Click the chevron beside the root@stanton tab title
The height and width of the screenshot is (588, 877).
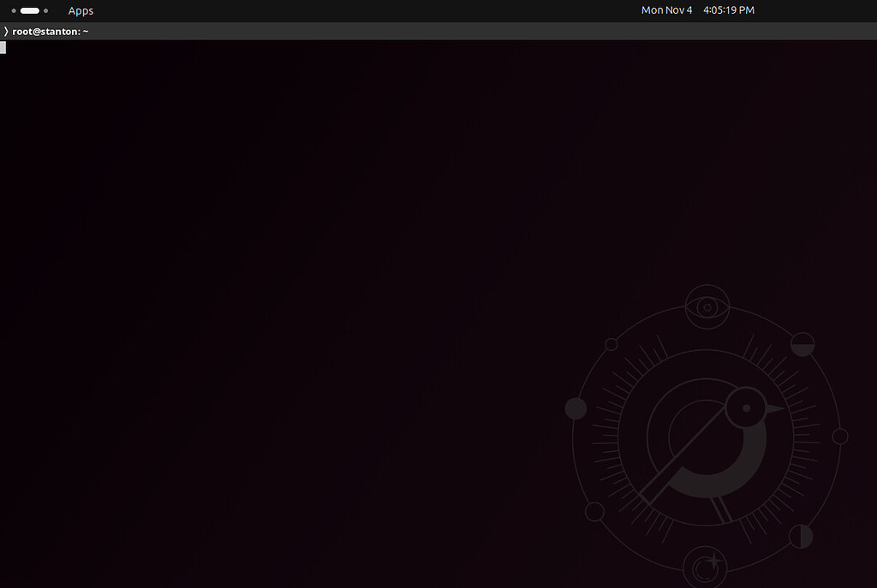pos(6,31)
